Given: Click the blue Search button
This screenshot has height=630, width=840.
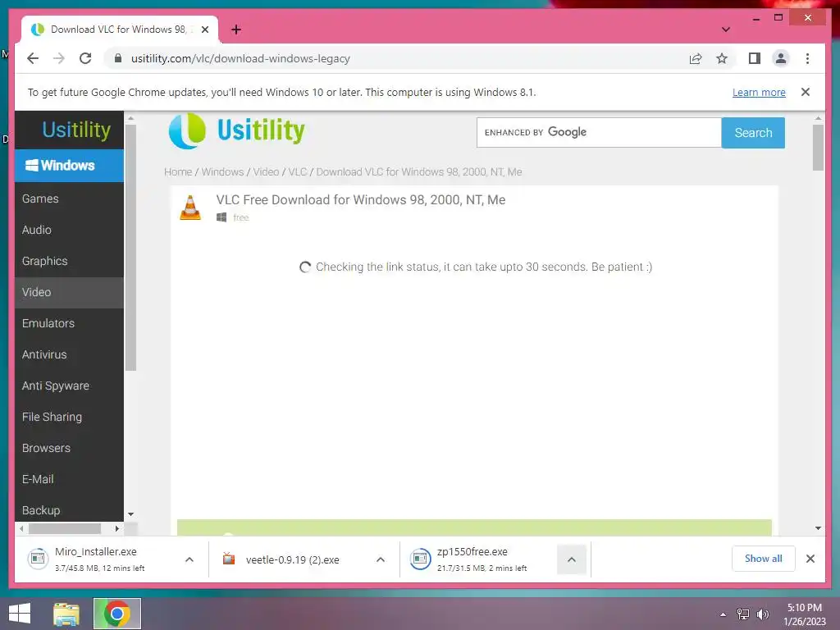Looking at the screenshot, I should (753, 133).
